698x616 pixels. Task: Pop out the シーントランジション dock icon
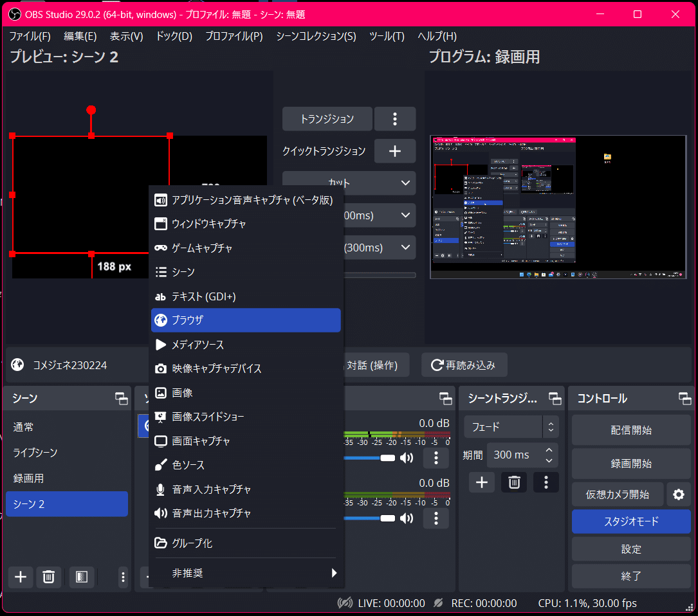pyautogui.click(x=555, y=399)
